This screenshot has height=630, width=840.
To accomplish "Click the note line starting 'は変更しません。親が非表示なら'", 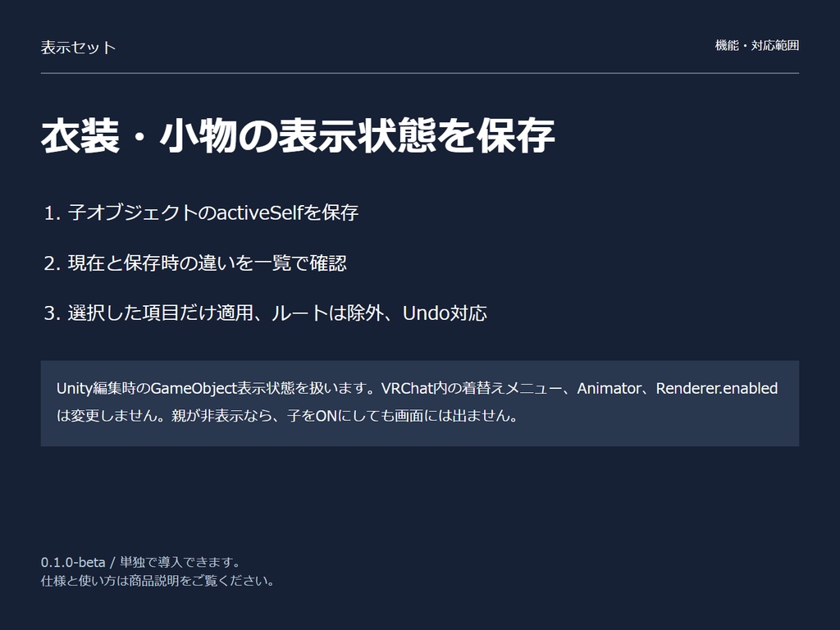I will point(287,416).
